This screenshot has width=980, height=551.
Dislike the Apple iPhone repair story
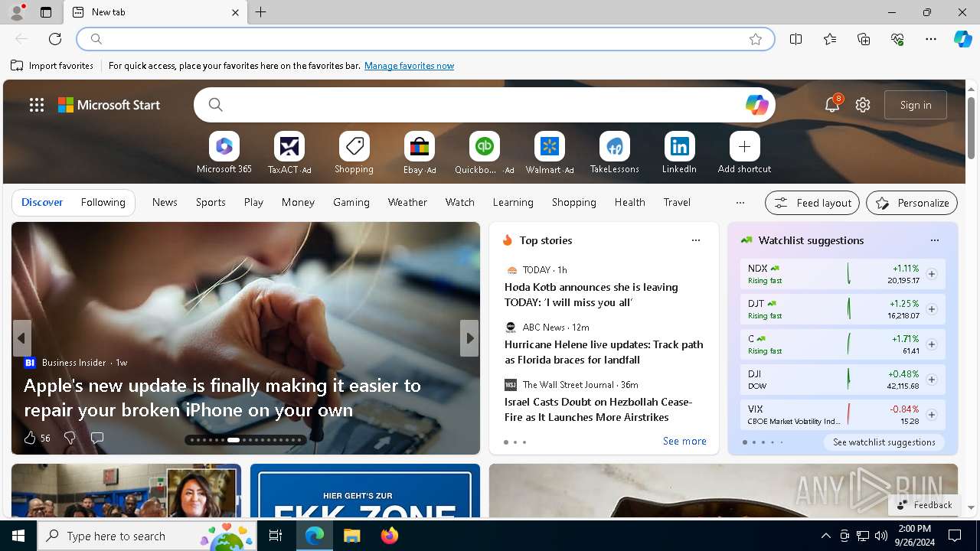pyautogui.click(x=70, y=438)
